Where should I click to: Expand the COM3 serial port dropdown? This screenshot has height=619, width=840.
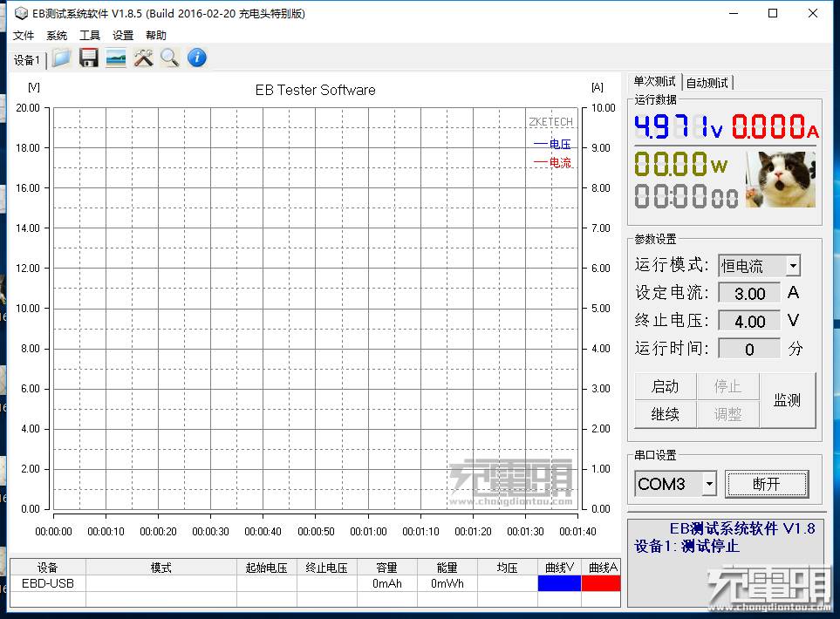click(709, 484)
